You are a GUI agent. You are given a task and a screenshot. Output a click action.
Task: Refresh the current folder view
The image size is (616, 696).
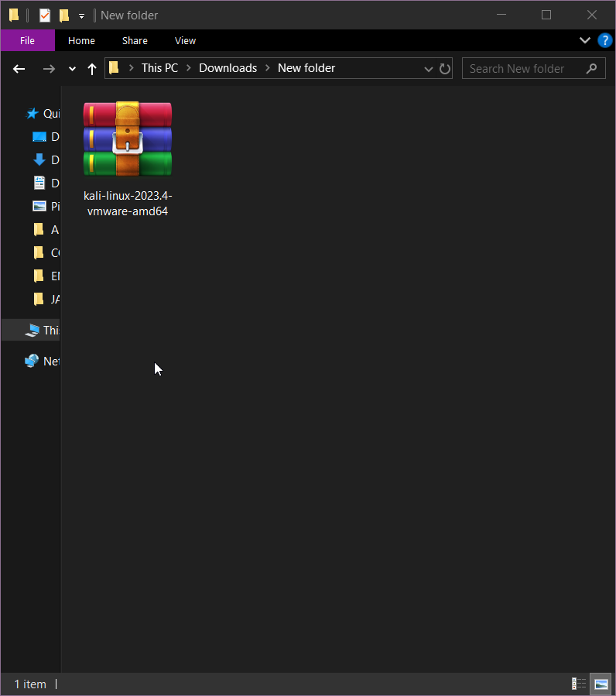click(445, 69)
